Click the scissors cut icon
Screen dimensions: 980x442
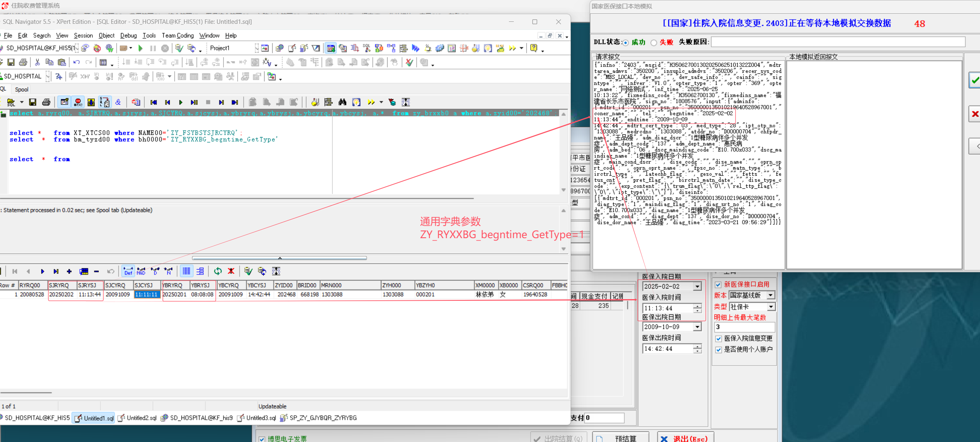click(x=37, y=62)
